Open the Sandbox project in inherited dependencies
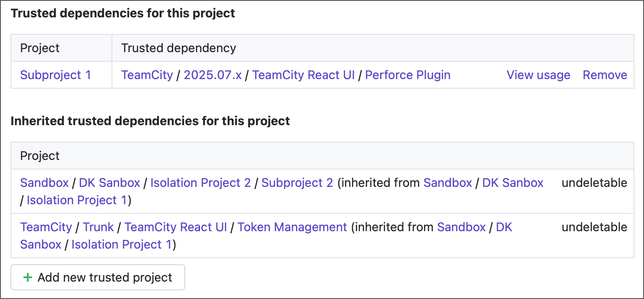The height and width of the screenshot is (299, 644). 44,183
